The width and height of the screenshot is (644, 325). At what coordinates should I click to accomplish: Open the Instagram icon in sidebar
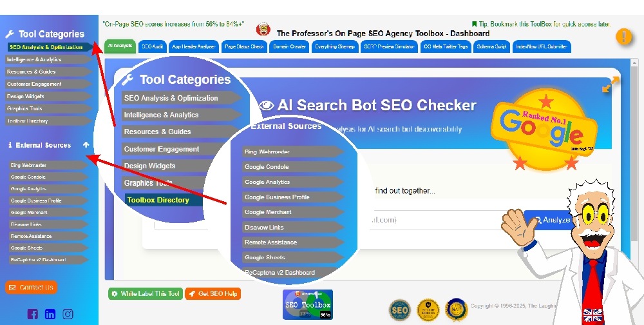tap(68, 314)
